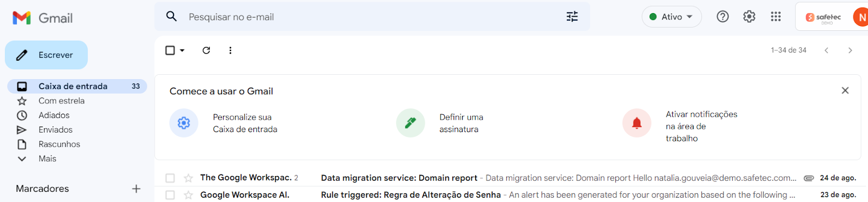Open search options filter icon
868x202 pixels.
click(x=572, y=17)
